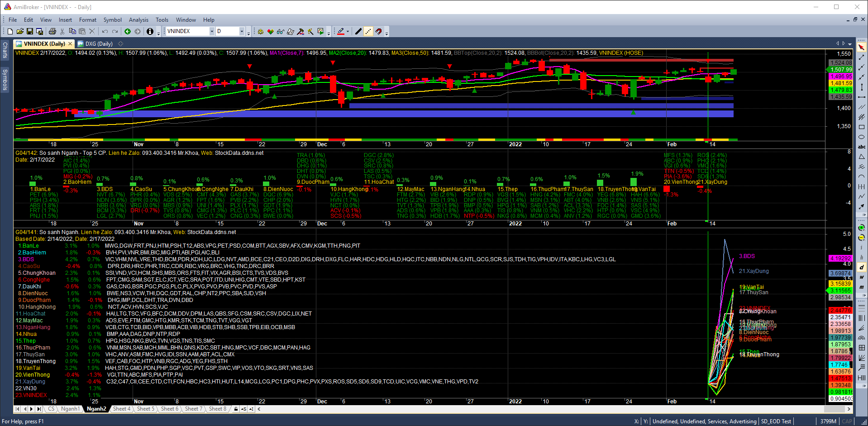This screenshot has width=868, height=426.
Task: Select the Triangle drawing tool
Action: click(862, 157)
